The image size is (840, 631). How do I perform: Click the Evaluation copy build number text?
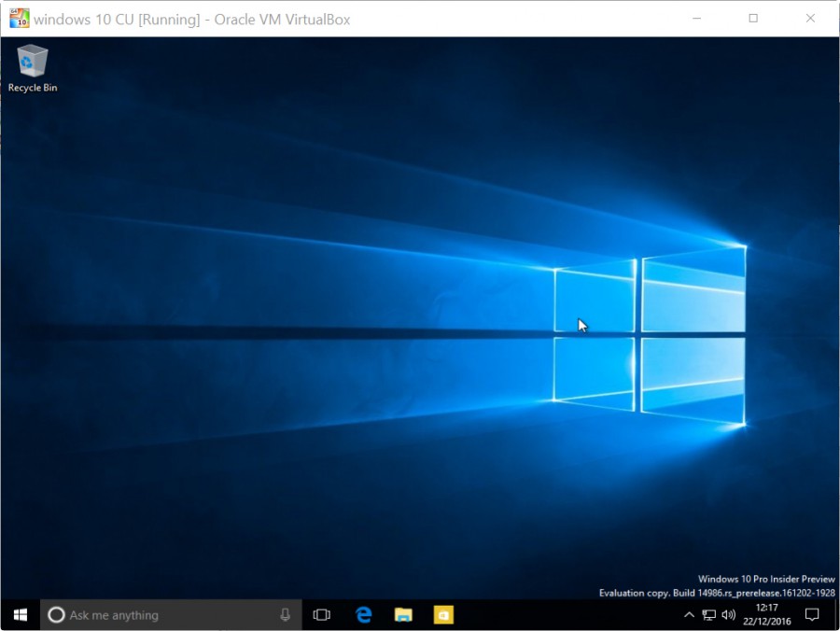point(716,592)
